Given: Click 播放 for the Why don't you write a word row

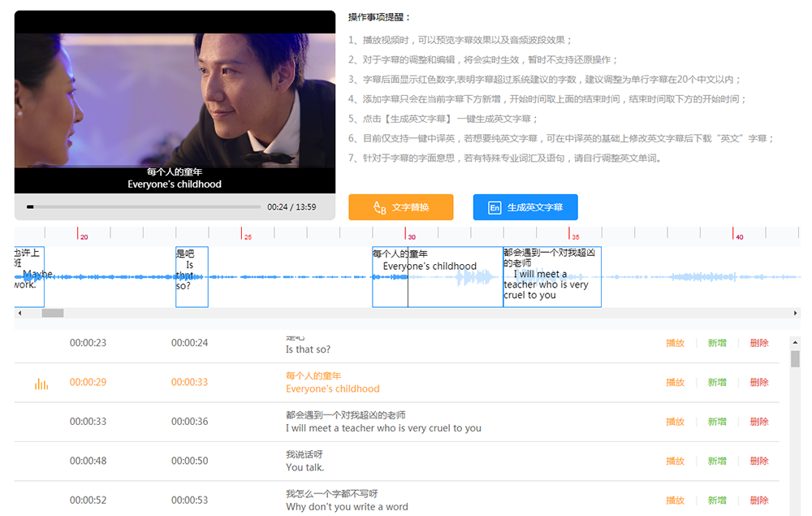Looking at the screenshot, I should (676, 501).
